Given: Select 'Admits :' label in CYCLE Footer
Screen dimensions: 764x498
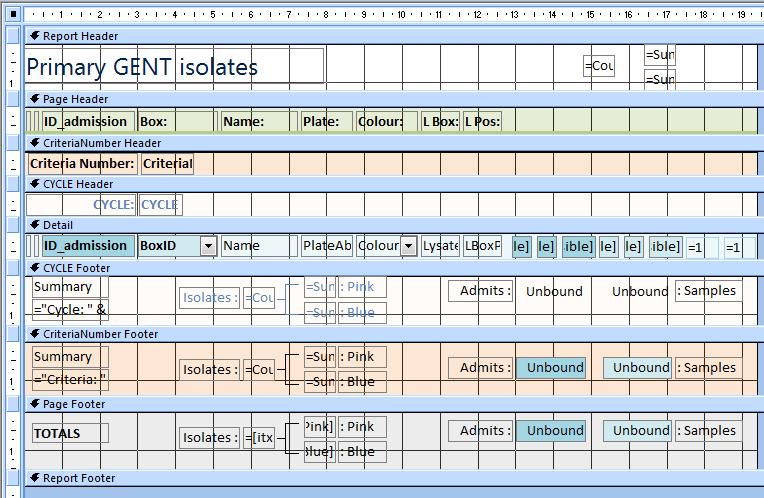Looking at the screenshot, I should tap(480, 291).
